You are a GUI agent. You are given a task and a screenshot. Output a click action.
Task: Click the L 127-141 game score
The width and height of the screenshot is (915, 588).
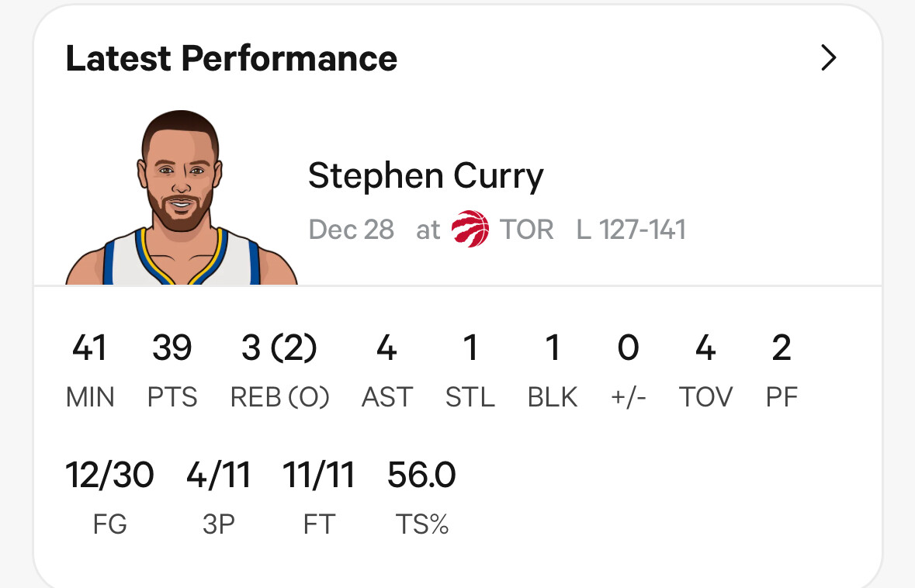coord(631,230)
